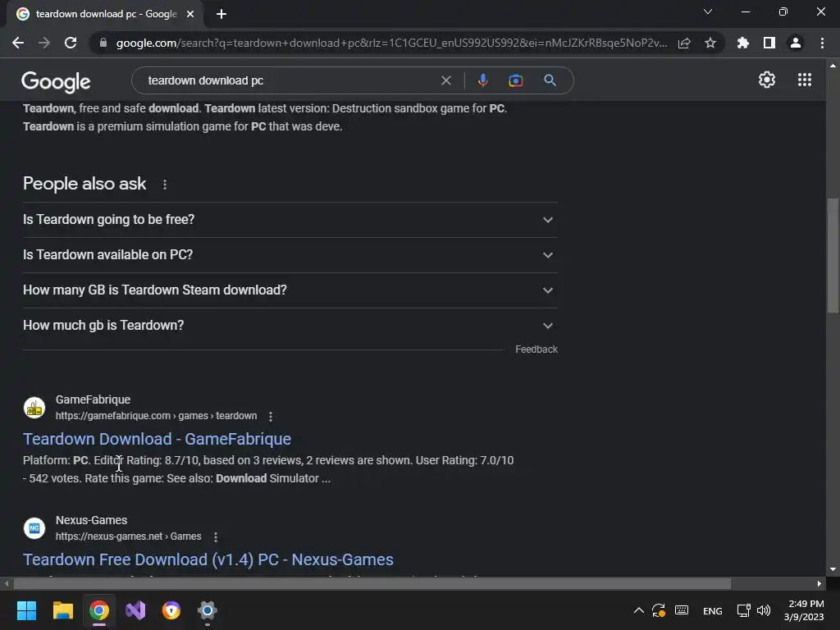Screen dimensions: 840x630
Task: Search by image camera icon
Action: click(x=515, y=80)
